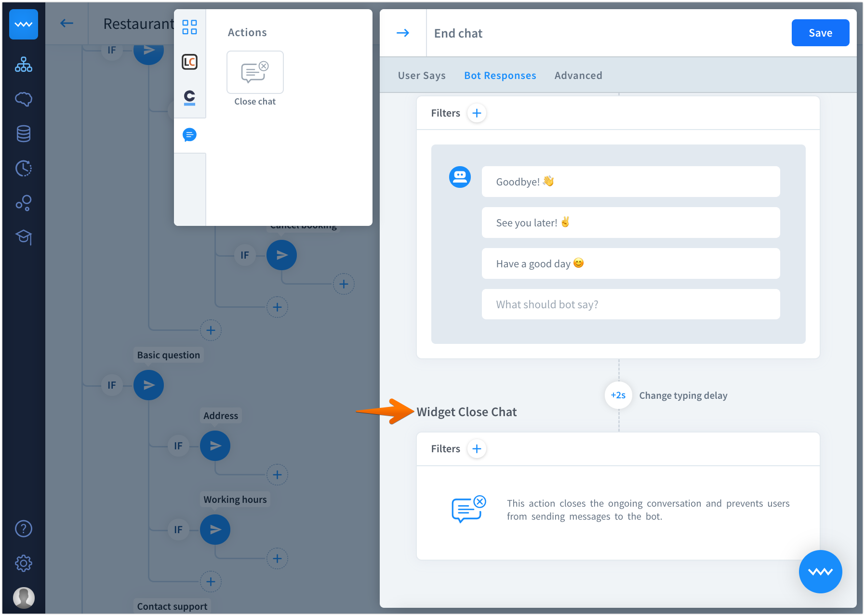Select the Address send node
The height and width of the screenshot is (616, 865).
coord(215,446)
